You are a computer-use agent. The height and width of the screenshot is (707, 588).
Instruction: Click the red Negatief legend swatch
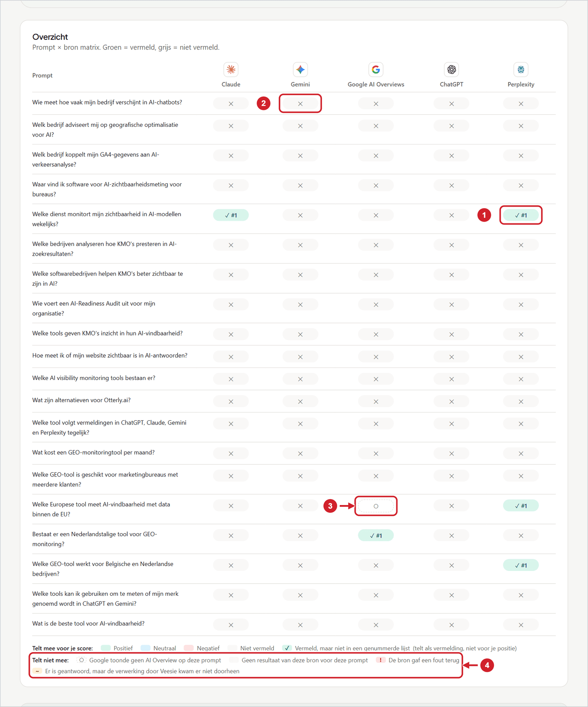[189, 648]
